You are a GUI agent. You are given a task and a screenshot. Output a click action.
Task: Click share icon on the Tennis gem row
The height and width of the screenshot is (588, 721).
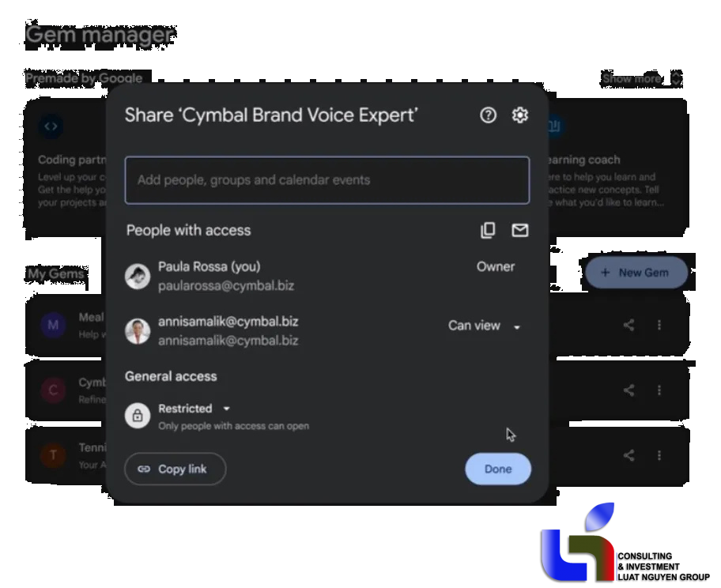pos(629,455)
